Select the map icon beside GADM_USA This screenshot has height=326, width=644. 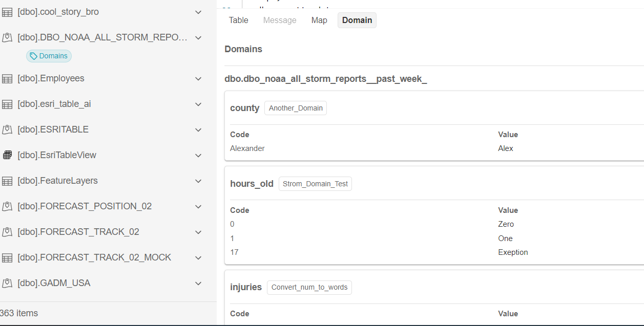coord(7,283)
